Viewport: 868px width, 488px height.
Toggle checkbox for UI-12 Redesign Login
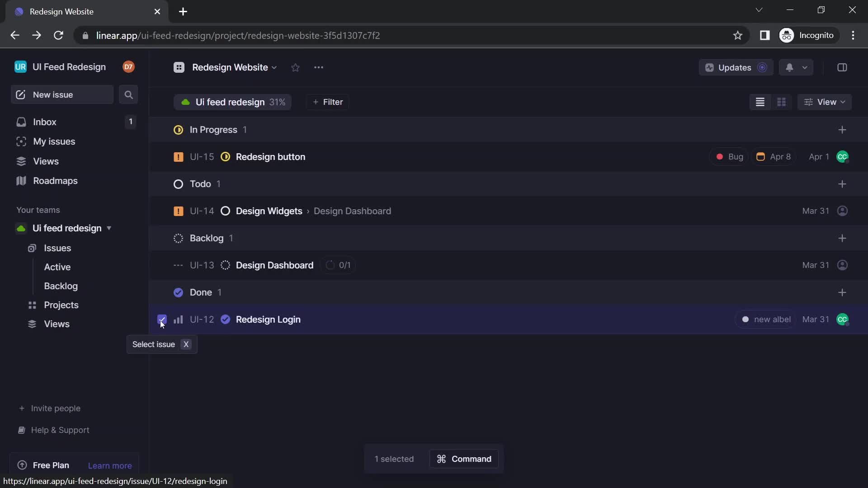(x=161, y=319)
